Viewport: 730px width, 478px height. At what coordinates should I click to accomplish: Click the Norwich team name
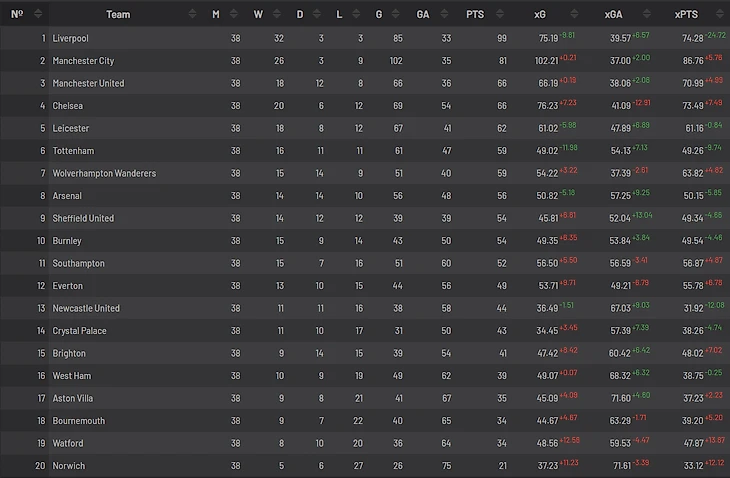click(68, 466)
